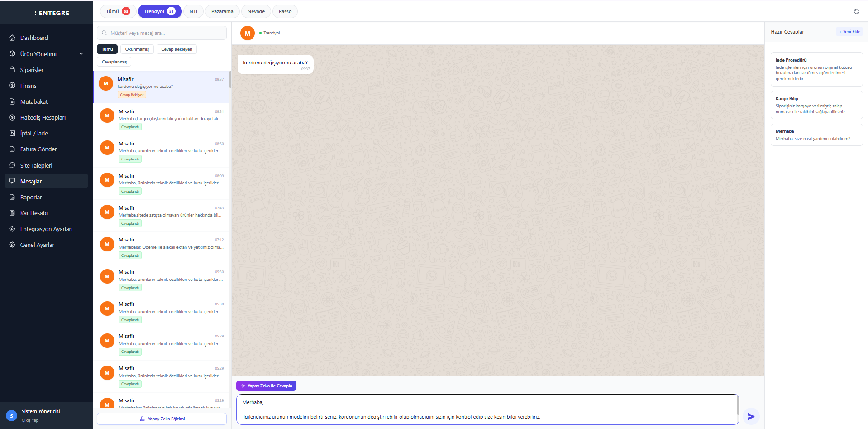The height and width of the screenshot is (429, 868).
Task: Click the Finans coin icon
Action: [x=12, y=86]
